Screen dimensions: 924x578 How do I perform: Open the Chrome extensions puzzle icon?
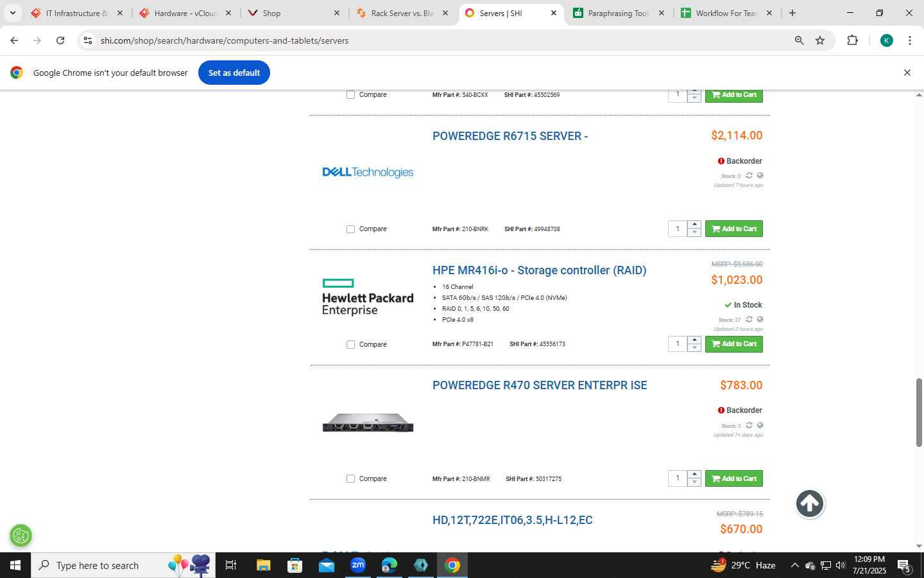tap(852, 40)
